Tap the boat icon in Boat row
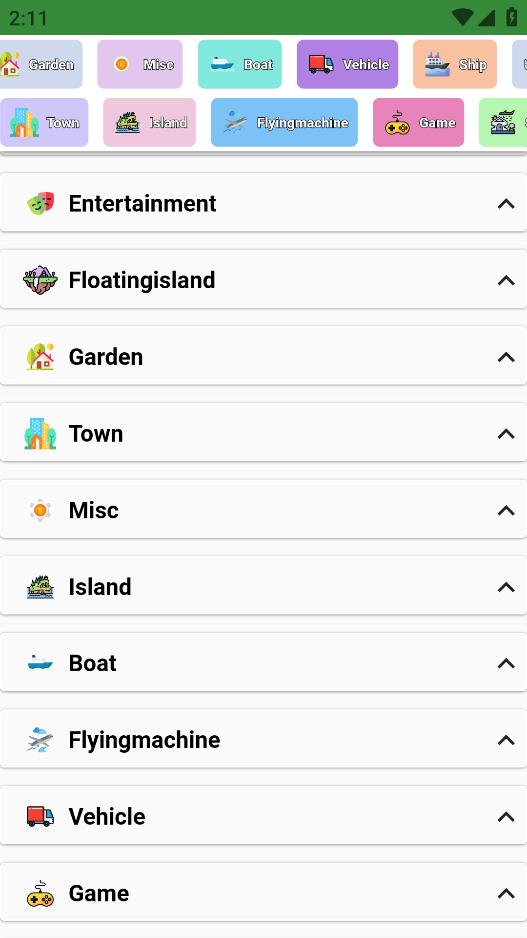Screen dimensions: 527x938 click(x=40, y=663)
